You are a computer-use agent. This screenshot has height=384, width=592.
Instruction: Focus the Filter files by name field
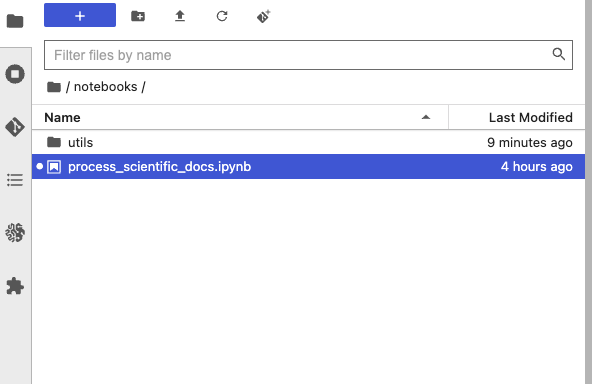point(308,55)
